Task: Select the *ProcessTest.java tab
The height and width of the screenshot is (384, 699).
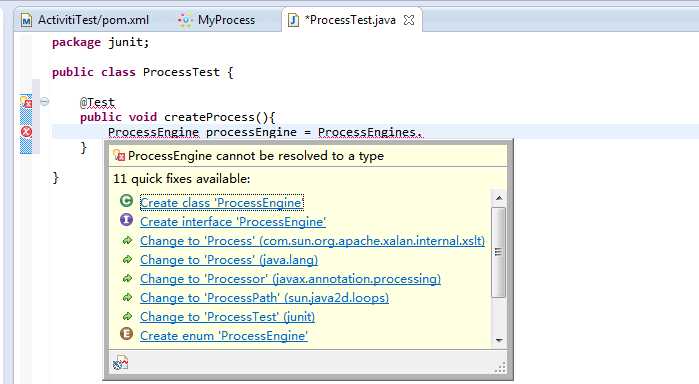Action: click(350, 20)
